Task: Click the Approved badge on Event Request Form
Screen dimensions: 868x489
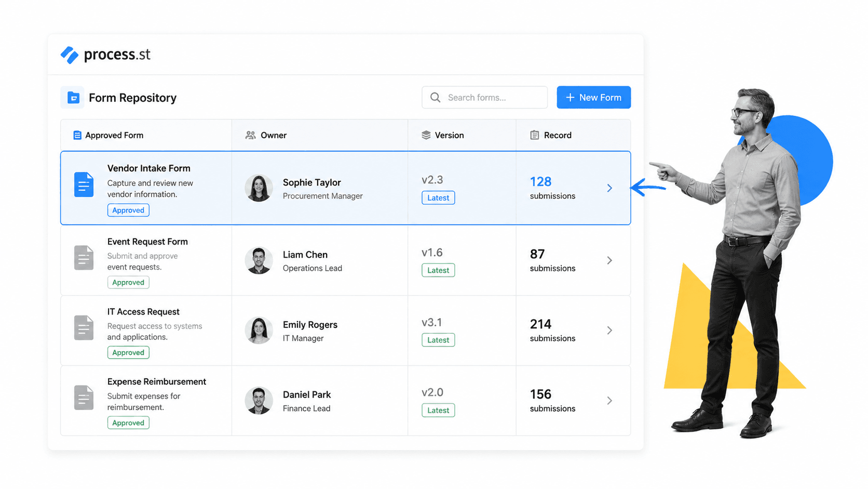Action: click(128, 282)
